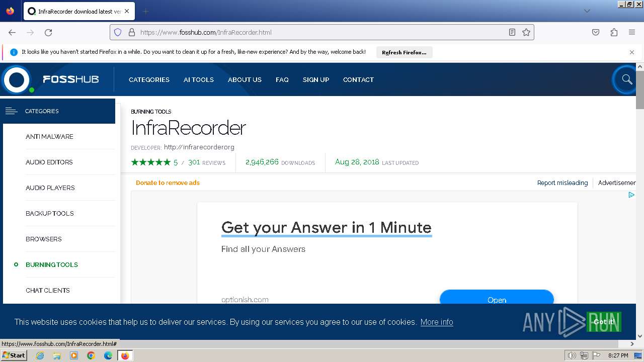Open Chrome from the taskbar
644x362 pixels.
91,355
